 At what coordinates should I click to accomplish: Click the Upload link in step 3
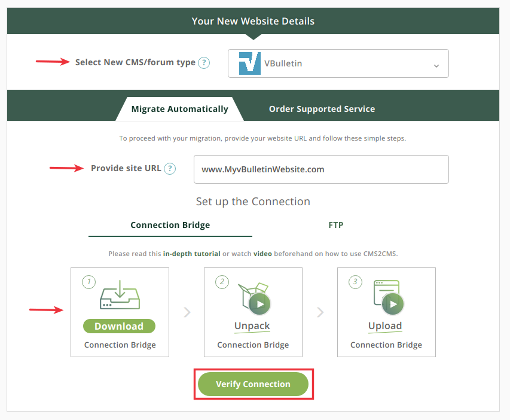(x=385, y=326)
